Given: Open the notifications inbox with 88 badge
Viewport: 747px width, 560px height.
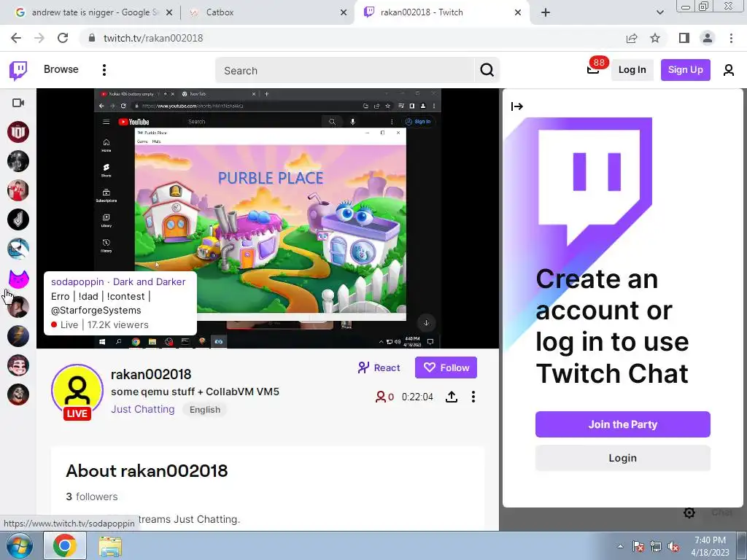Looking at the screenshot, I should click(x=593, y=69).
